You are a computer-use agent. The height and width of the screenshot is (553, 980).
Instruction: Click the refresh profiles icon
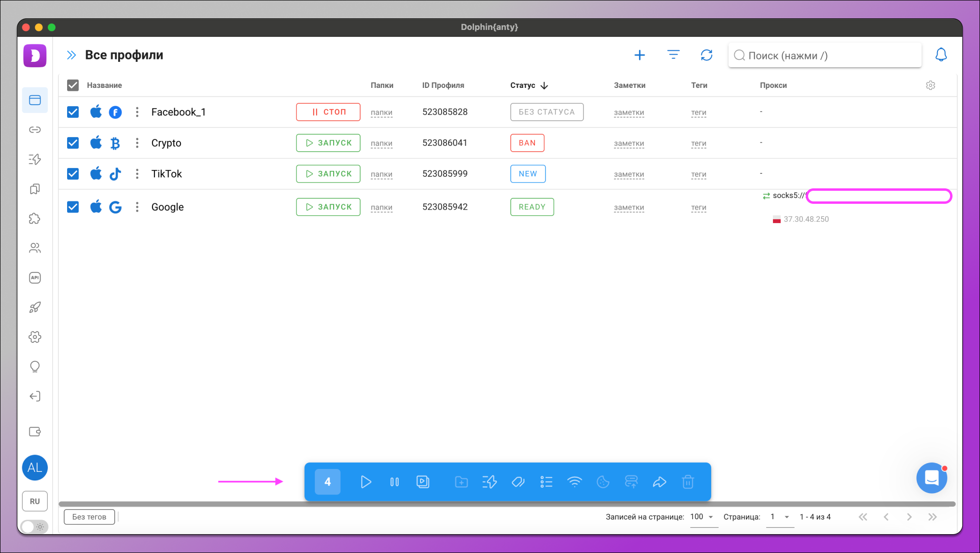click(706, 55)
